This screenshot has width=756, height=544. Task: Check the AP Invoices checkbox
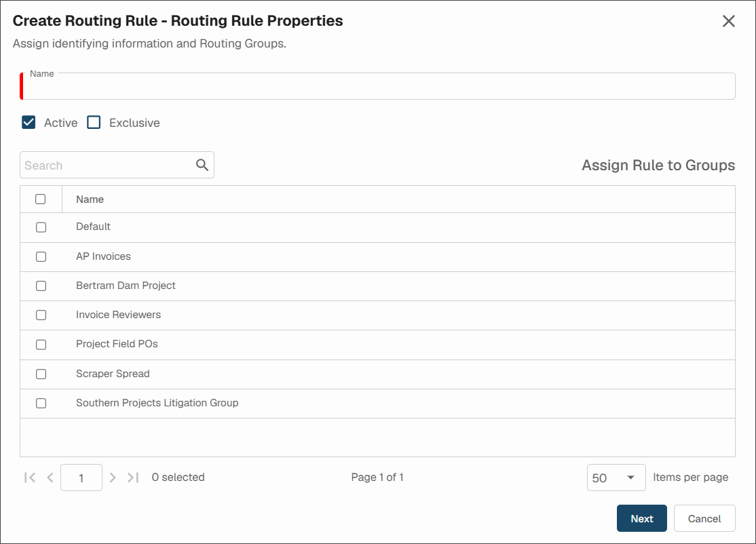point(41,257)
